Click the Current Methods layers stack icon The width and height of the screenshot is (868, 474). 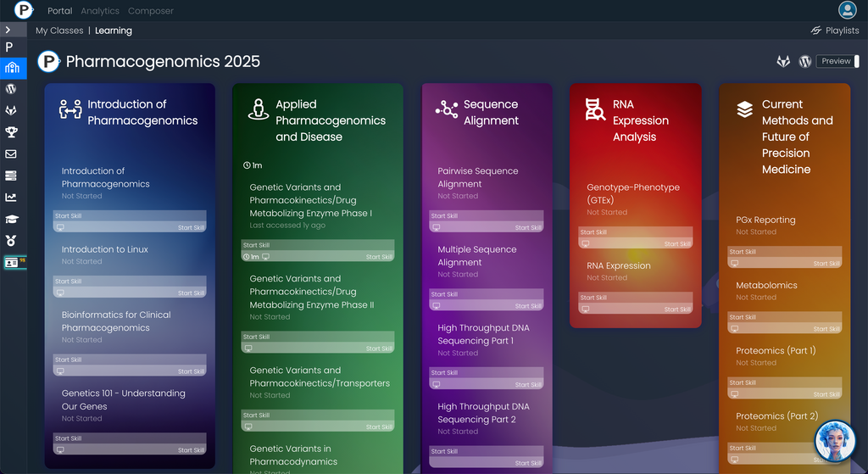click(x=744, y=109)
